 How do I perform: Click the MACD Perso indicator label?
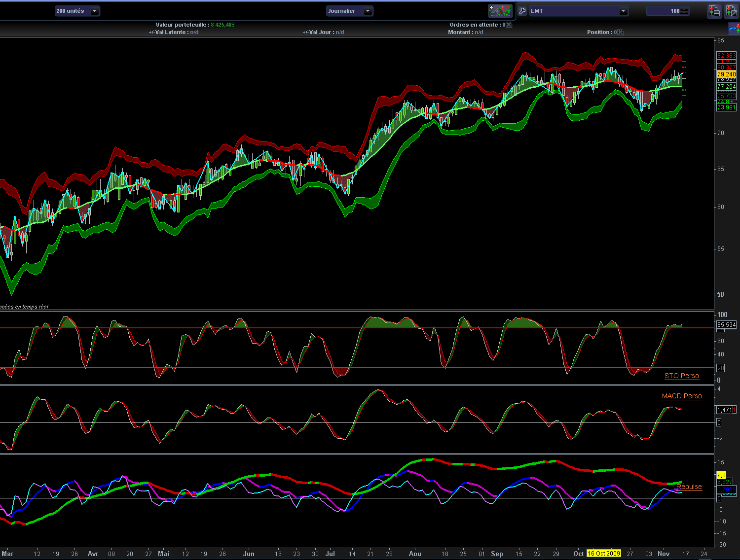682,396
